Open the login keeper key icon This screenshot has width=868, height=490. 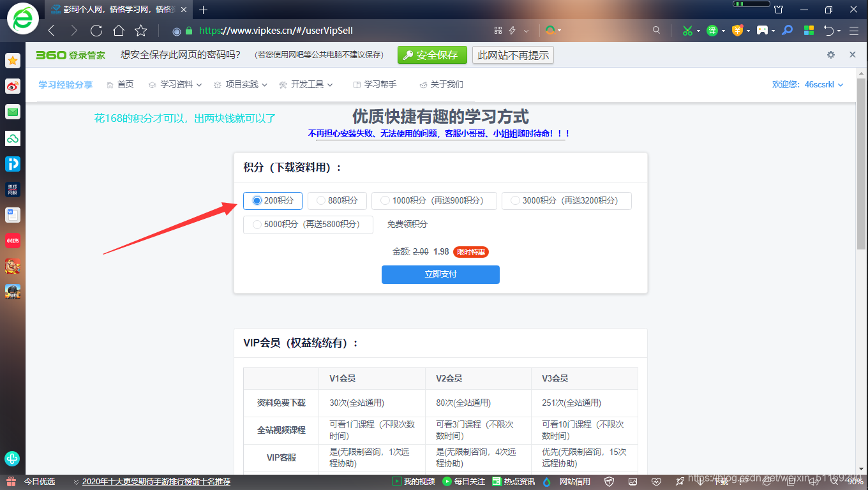point(786,30)
